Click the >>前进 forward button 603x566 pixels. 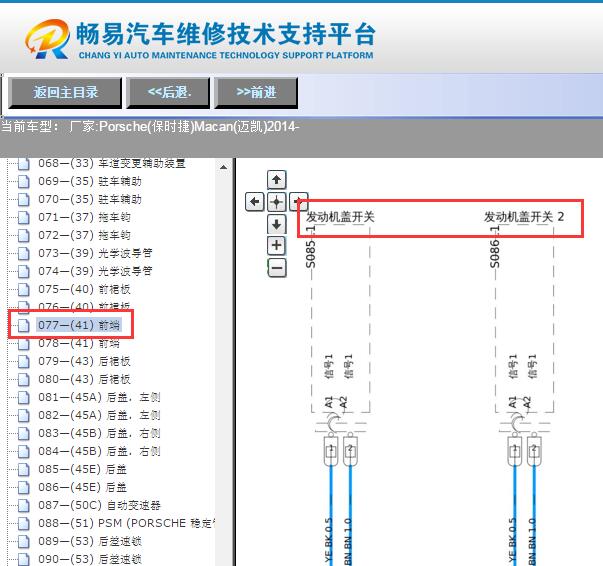[x=256, y=92]
